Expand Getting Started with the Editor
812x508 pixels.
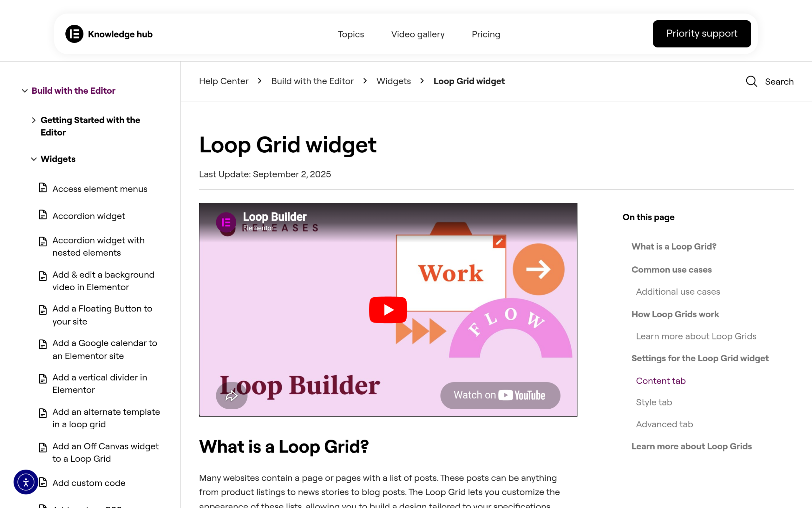click(34, 120)
